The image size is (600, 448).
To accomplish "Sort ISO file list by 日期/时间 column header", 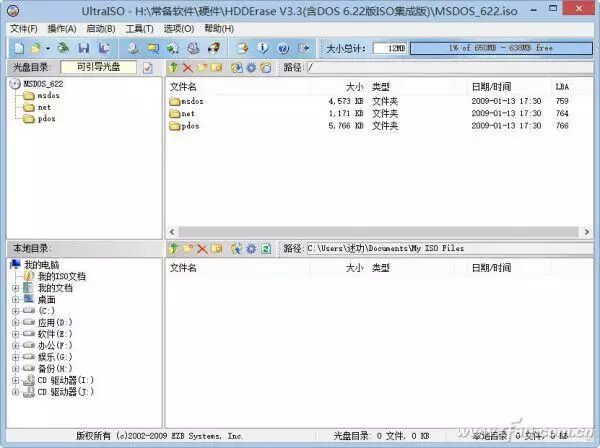I will coord(491,87).
